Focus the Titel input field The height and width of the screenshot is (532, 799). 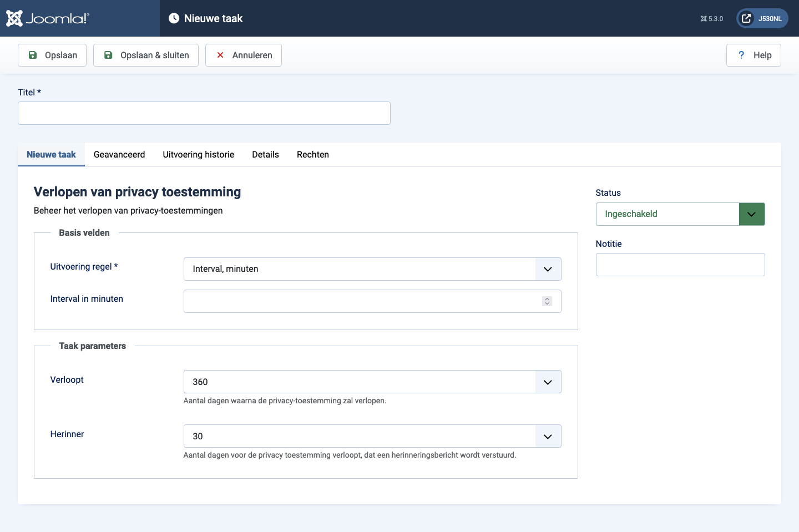pos(204,113)
